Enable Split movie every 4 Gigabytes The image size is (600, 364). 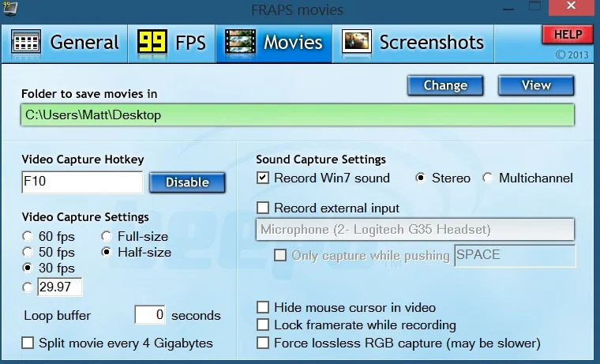(118, 343)
